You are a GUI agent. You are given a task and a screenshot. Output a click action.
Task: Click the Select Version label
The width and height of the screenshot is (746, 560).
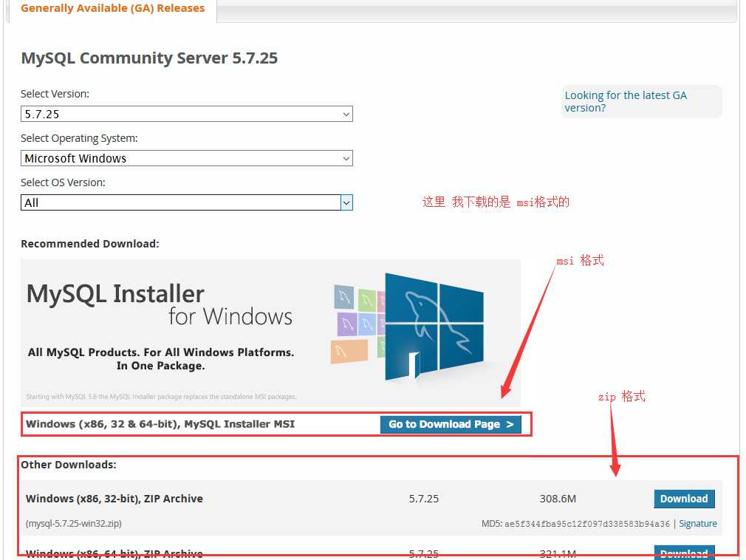(x=55, y=95)
